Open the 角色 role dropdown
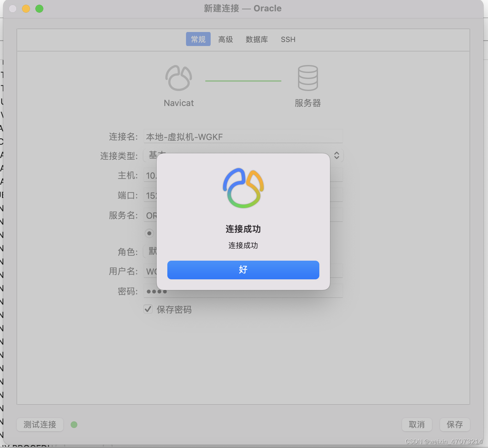This screenshot has height=448, width=488. coord(150,251)
